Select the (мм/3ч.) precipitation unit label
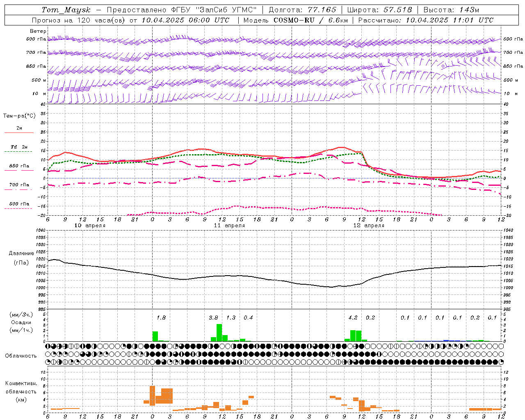Image resolution: width=525 pixels, height=420 pixels. click(x=21, y=315)
